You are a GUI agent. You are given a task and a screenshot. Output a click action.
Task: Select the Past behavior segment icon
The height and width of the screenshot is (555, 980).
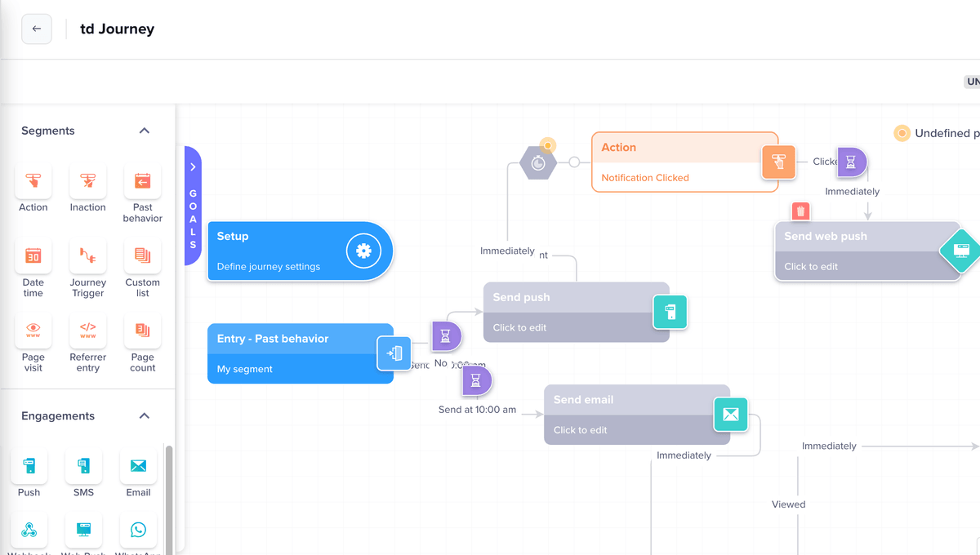(x=143, y=180)
